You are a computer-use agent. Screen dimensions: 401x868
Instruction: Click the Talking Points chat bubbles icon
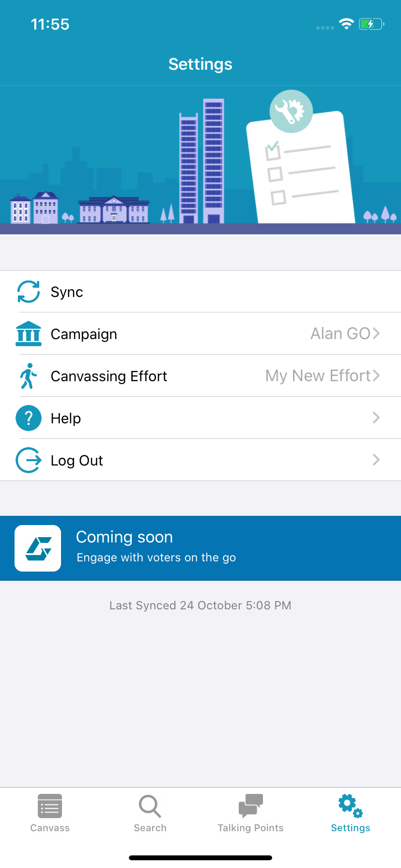click(x=250, y=806)
